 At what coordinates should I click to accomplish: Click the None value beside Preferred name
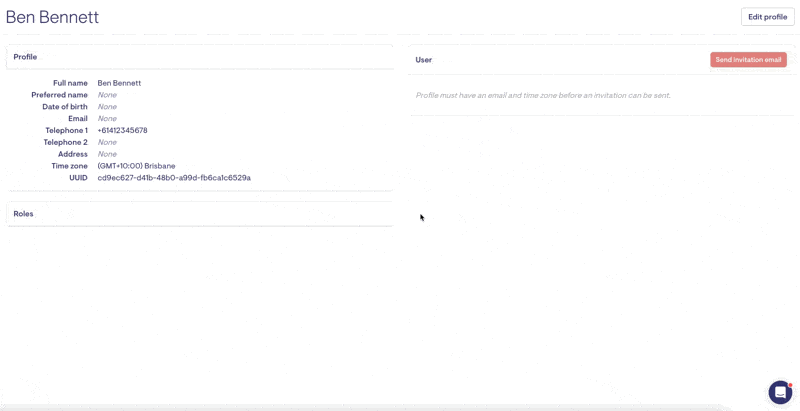[107, 95]
